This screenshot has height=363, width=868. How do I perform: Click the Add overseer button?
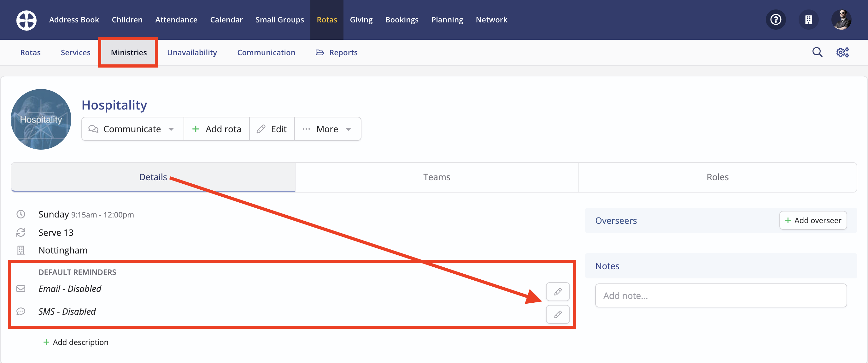[813, 220]
